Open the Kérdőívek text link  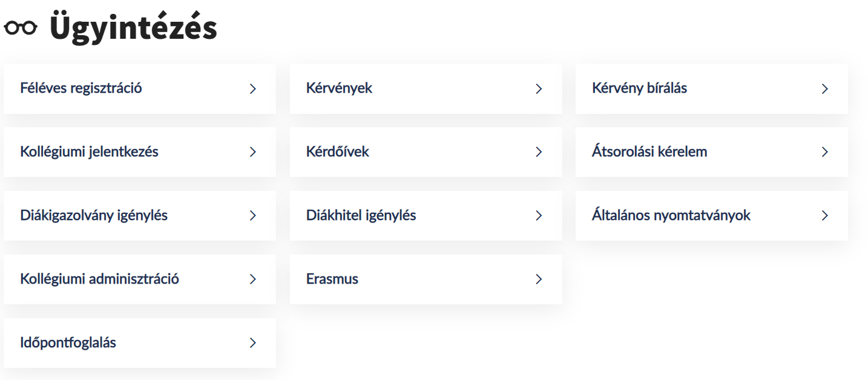(x=337, y=152)
